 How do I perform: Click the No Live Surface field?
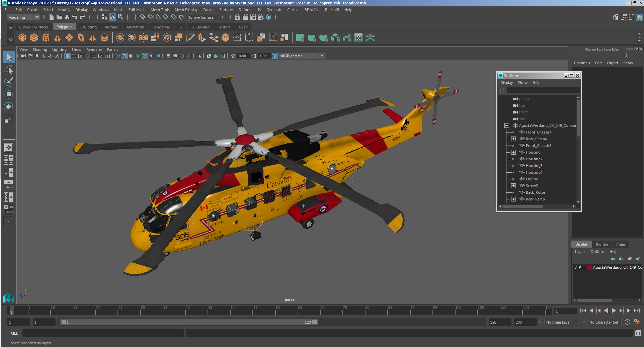[x=202, y=17]
